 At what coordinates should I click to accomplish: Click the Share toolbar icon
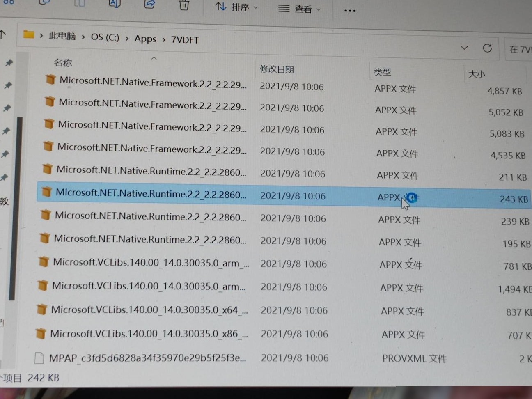(x=149, y=4)
